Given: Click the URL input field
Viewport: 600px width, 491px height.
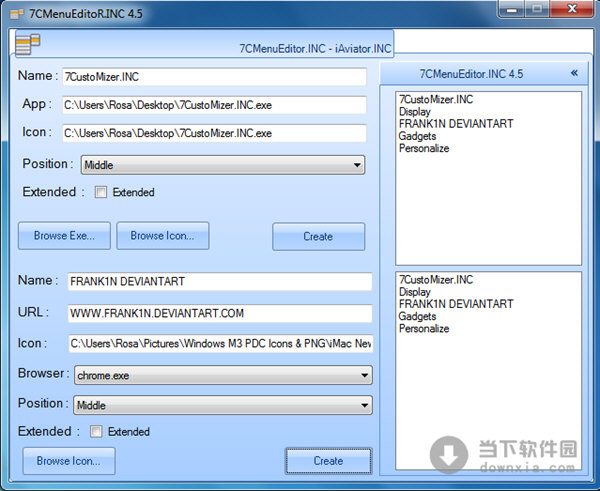Looking at the screenshot, I should pos(220,313).
